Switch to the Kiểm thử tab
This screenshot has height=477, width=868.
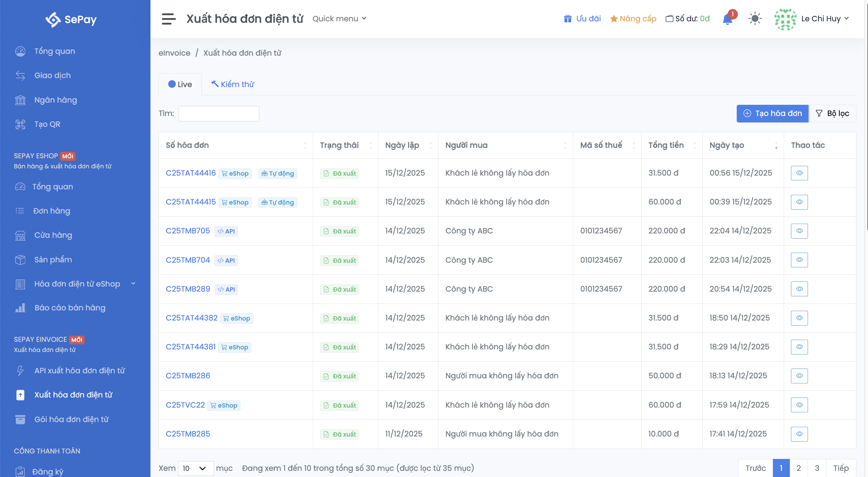(x=233, y=85)
